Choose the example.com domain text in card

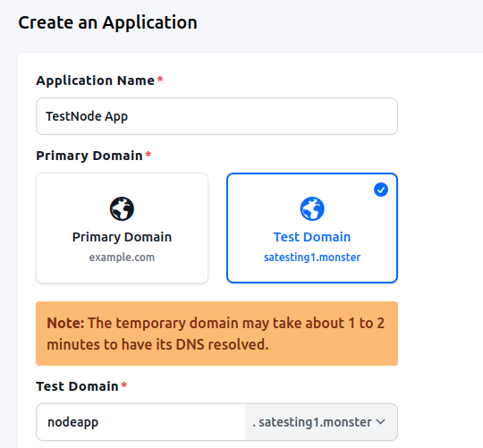click(x=122, y=258)
